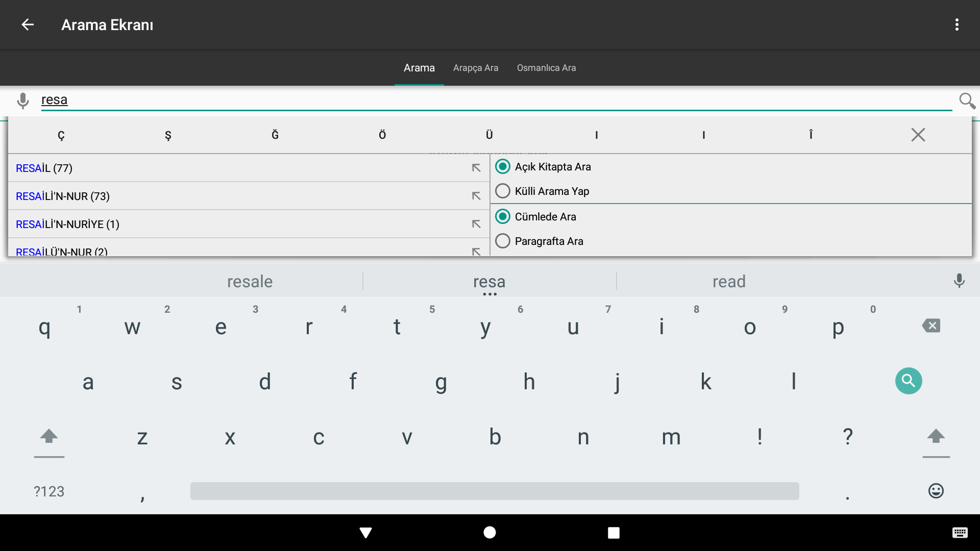
Task: Tap the voice search microphone beside search field
Action: pos(23,101)
